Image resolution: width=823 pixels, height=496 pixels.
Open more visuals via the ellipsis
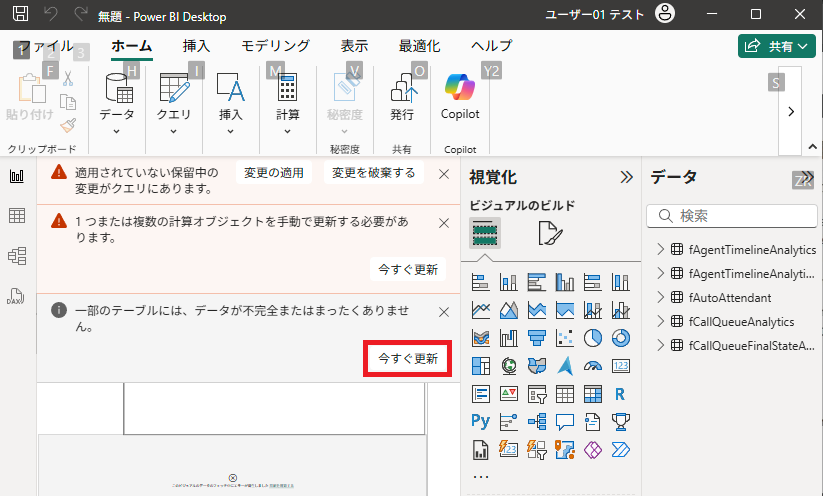tap(481, 477)
